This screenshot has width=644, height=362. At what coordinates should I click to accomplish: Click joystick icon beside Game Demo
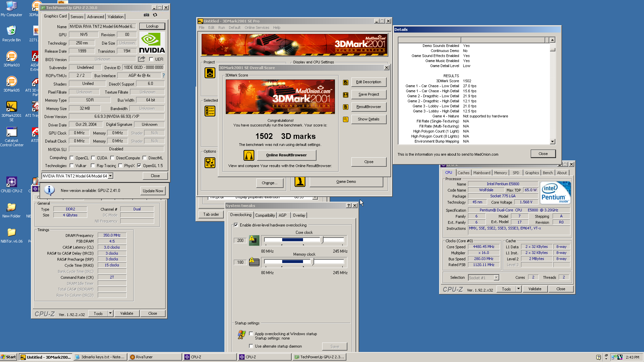coord(300,182)
